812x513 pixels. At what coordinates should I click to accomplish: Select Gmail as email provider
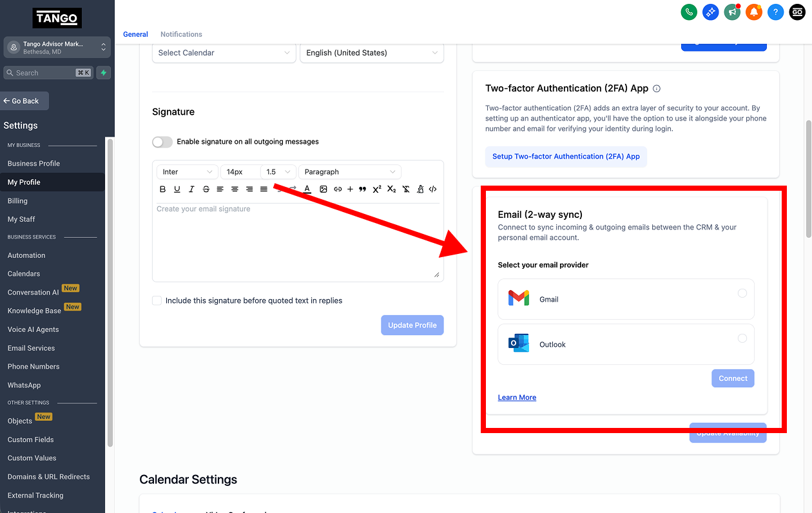click(x=626, y=299)
